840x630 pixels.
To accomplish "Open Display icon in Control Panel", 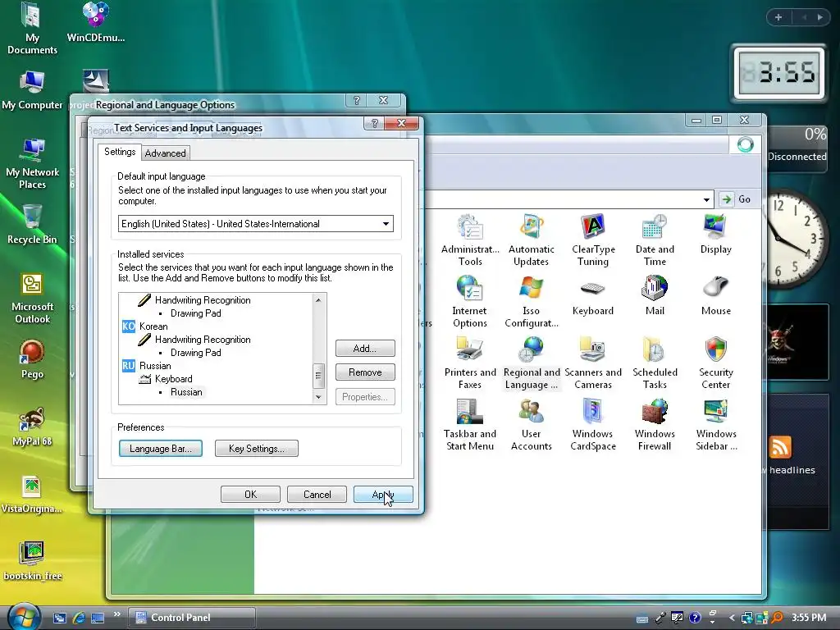I will coord(715,234).
